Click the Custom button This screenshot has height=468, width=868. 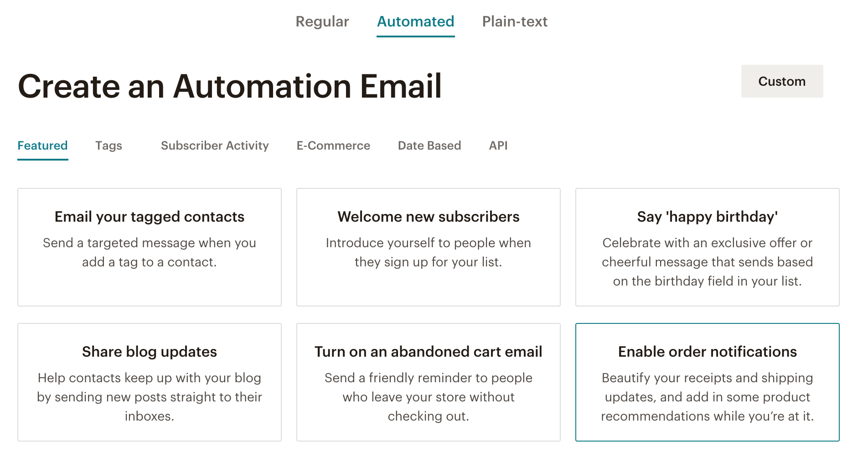click(x=781, y=81)
